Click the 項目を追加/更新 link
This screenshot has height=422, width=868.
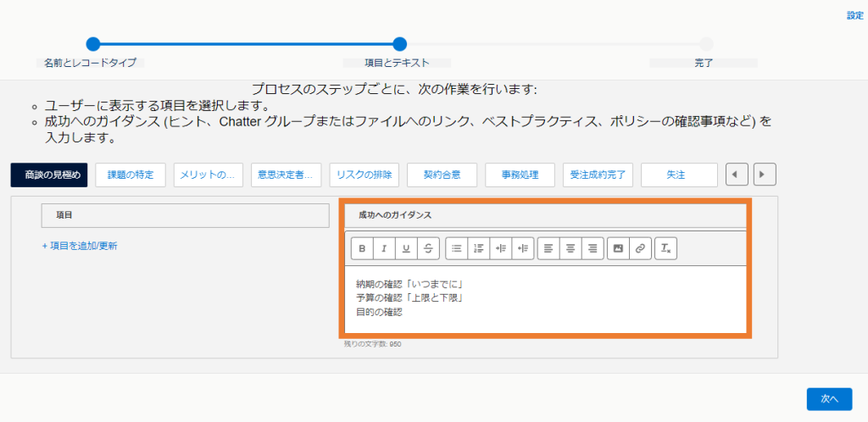(x=80, y=246)
